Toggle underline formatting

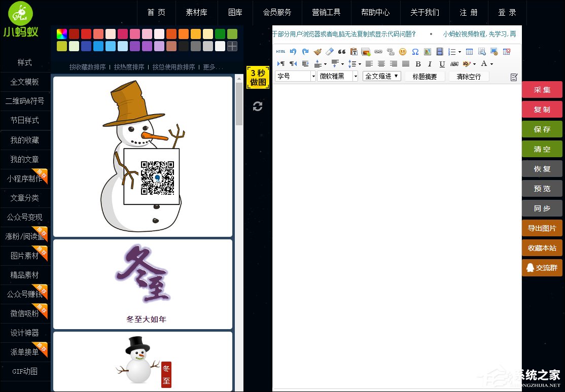point(442,64)
